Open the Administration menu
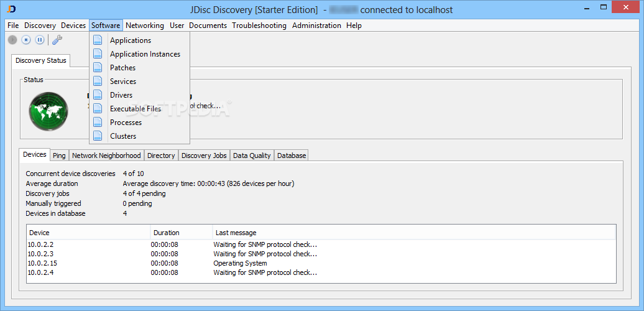The width and height of the screenshot is (644, 311). [x=316, y=26]
